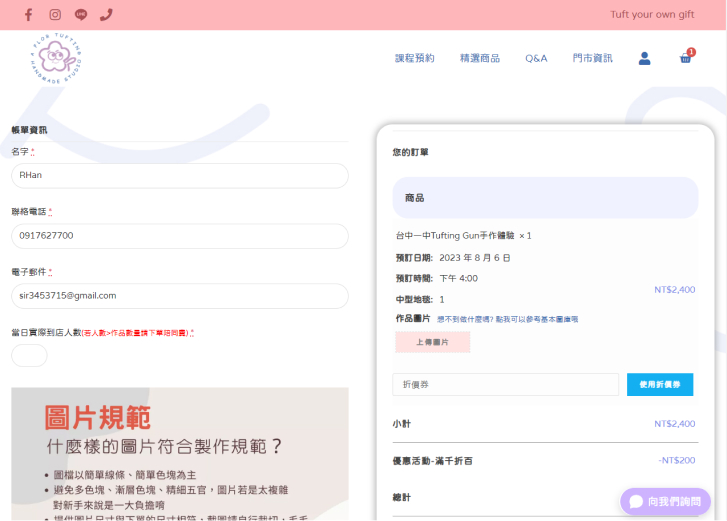Click the phone call icon
Screen dimensions: 727x521
[106, 15]
